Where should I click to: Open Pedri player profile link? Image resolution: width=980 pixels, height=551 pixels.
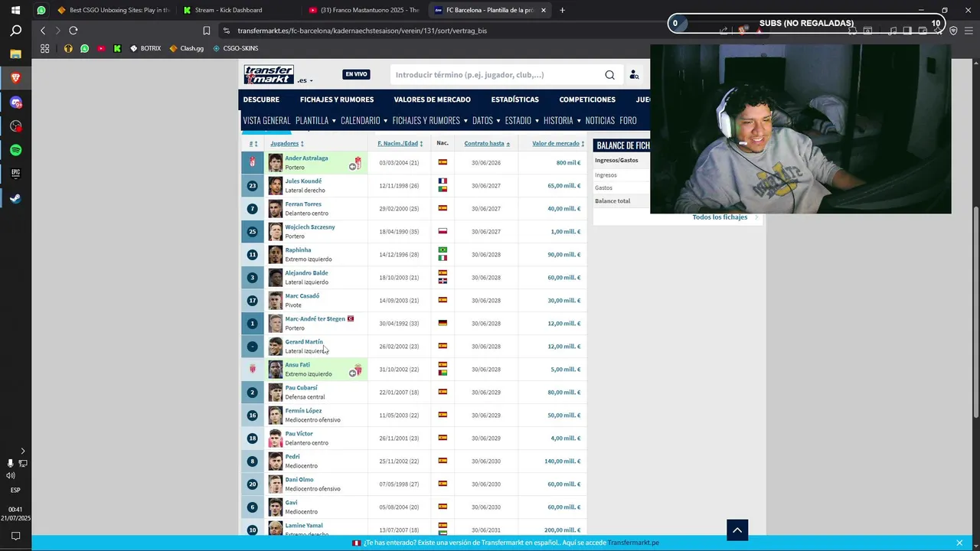[292, 457]
